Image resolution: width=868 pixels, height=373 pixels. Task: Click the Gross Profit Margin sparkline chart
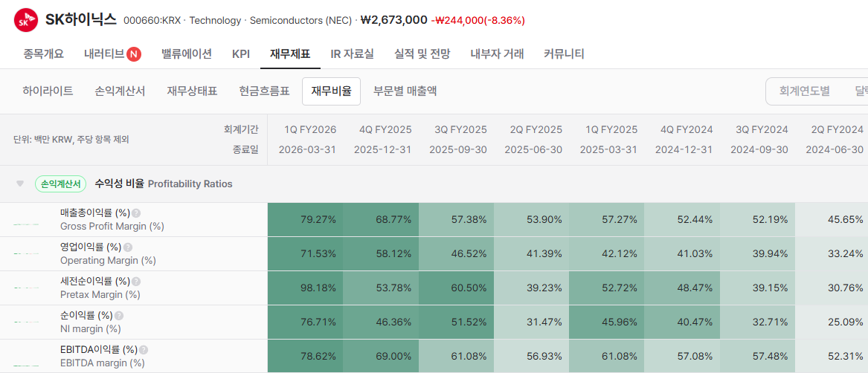click(27, 224)
